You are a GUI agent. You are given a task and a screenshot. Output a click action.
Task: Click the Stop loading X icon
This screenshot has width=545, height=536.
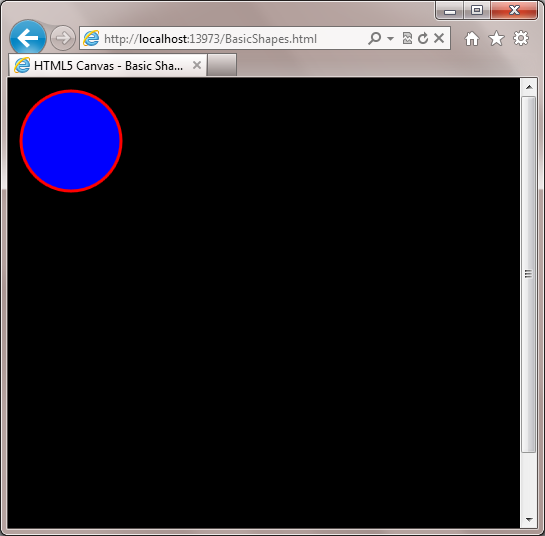point(439,38)
